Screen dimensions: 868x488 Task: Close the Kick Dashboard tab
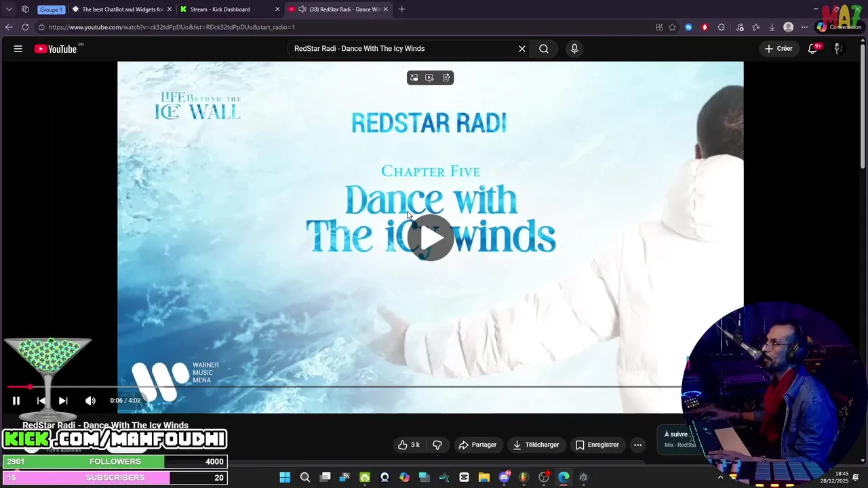coord(277,9)
